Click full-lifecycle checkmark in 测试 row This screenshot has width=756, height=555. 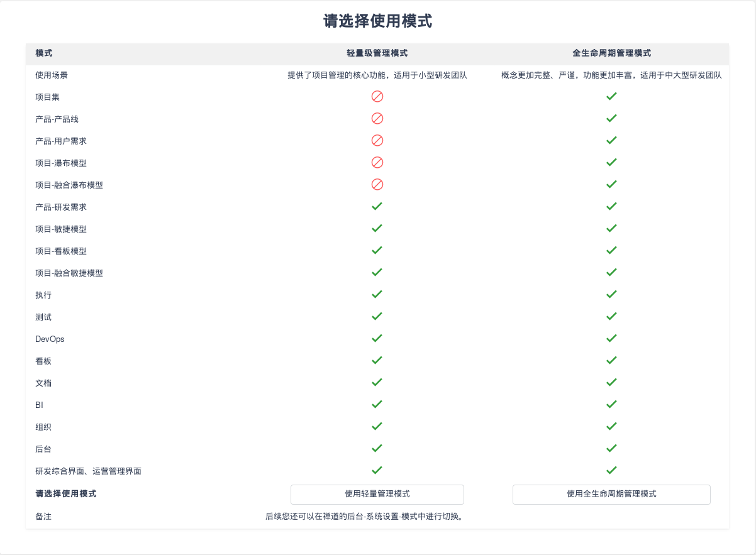click(x=611, y=316)
